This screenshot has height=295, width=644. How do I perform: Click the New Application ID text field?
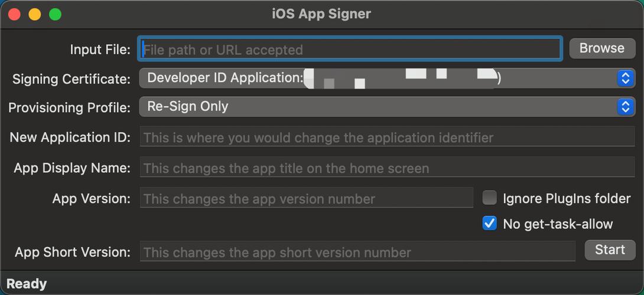point(388,137)
